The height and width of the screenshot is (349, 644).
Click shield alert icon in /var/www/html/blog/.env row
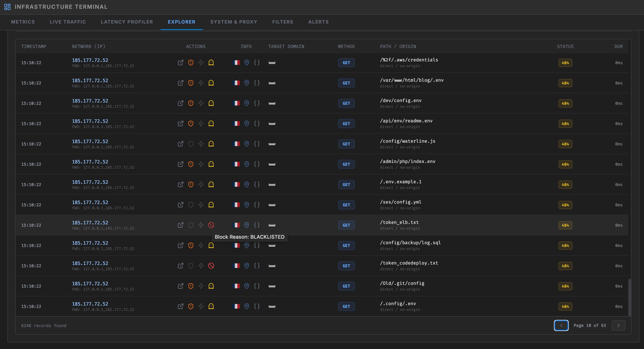(x=191, y=83)
